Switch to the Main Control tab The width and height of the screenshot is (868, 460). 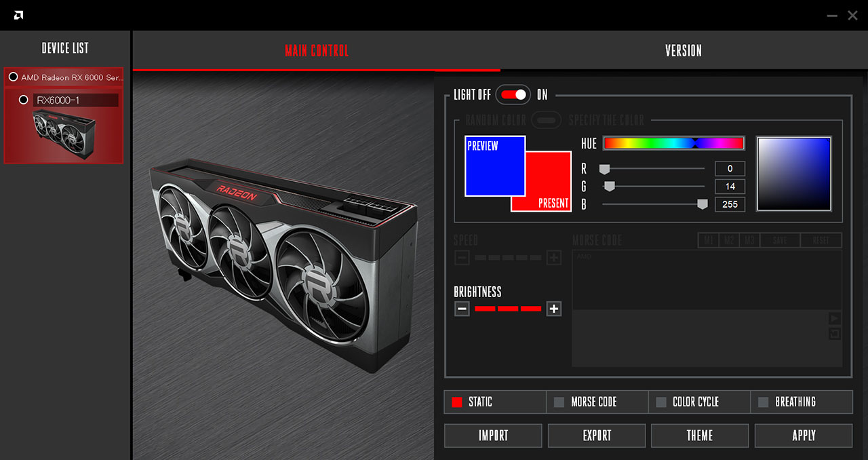pos(317,51)
